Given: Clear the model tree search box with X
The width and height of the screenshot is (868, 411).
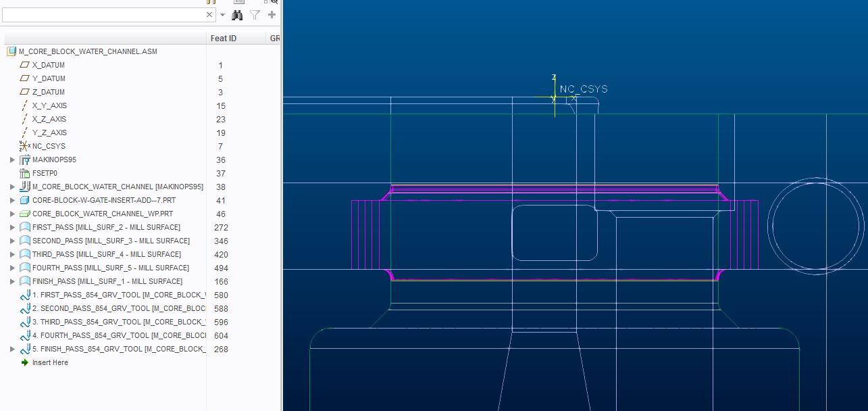Looking at the screenshot, I should tap(209, 14).
